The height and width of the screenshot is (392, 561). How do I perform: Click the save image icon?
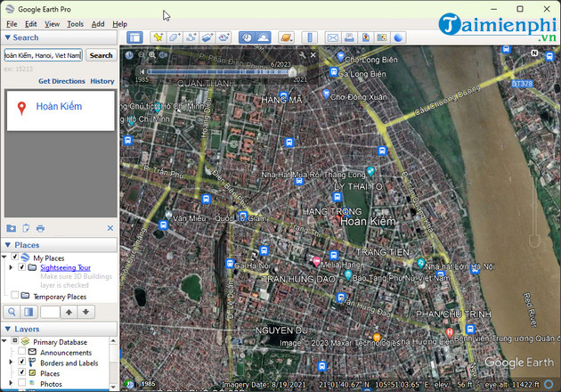coord(366,37)
